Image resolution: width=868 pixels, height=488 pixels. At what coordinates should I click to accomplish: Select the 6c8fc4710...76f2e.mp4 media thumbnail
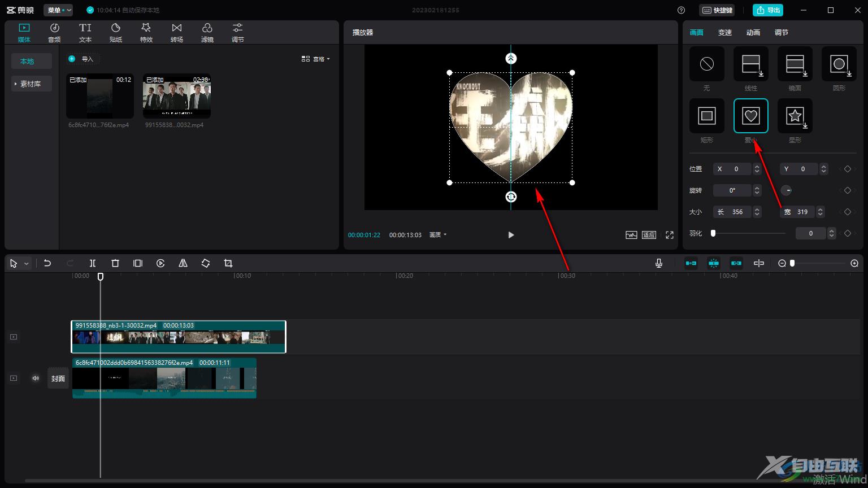click(x=99, y=96)
